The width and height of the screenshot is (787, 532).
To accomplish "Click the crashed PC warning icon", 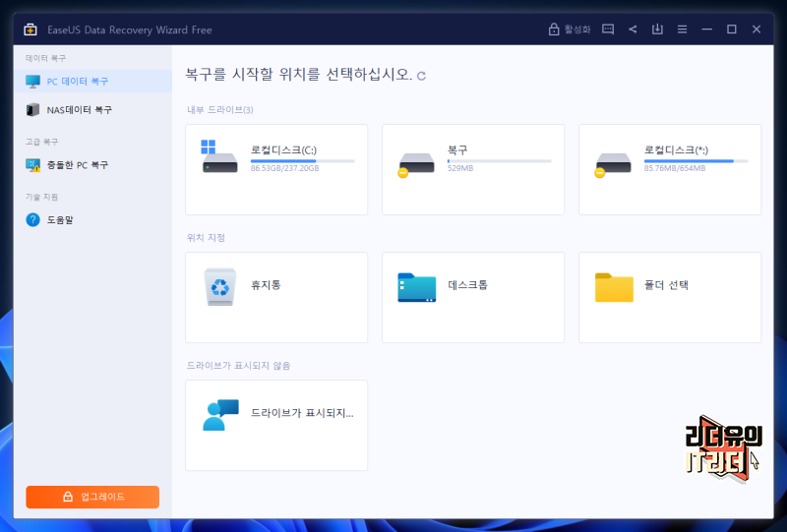I will pyautogui.click(x=33, y=165).
